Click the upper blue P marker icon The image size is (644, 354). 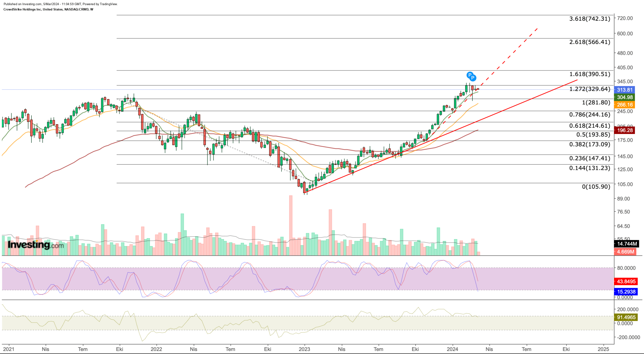click(x=469, y=75)
